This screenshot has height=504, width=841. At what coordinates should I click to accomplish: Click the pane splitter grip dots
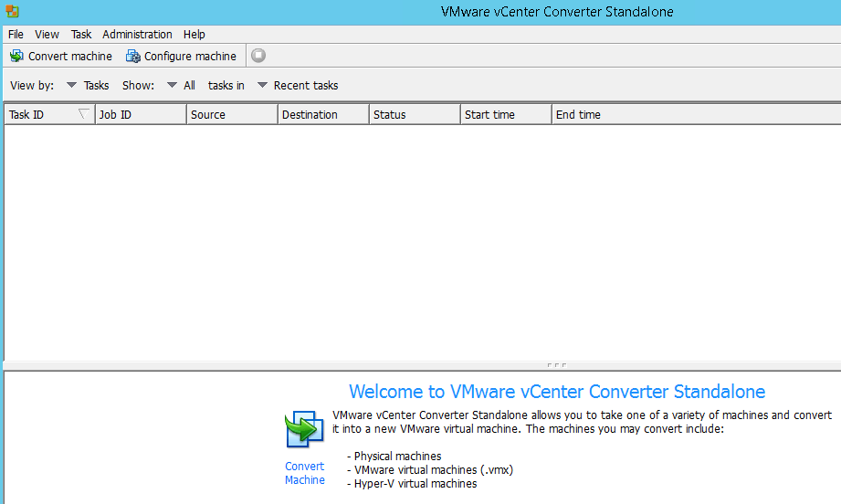point(557,365)
